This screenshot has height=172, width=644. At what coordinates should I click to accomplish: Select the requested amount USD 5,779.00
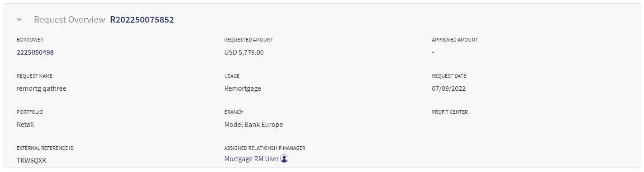click(244, 52)
